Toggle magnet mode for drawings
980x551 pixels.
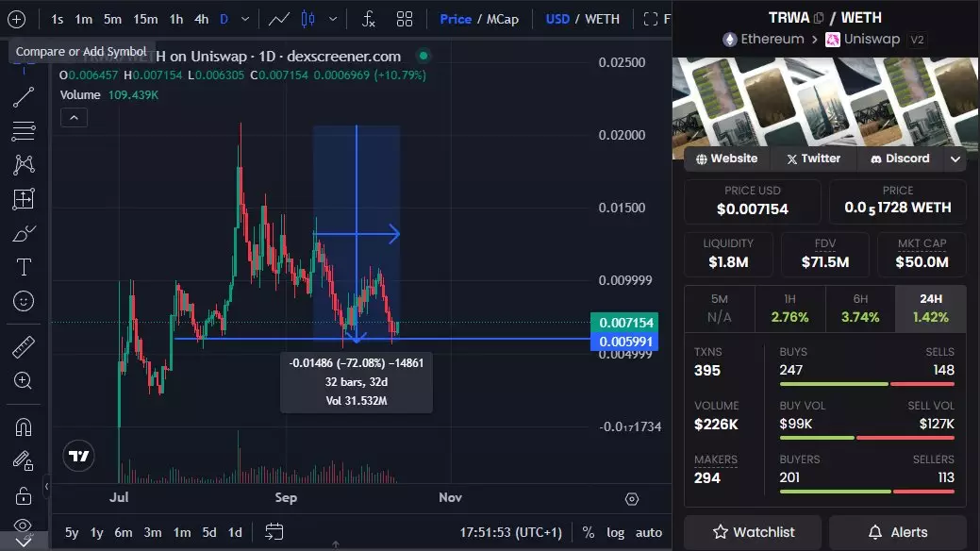coord(24,426)
